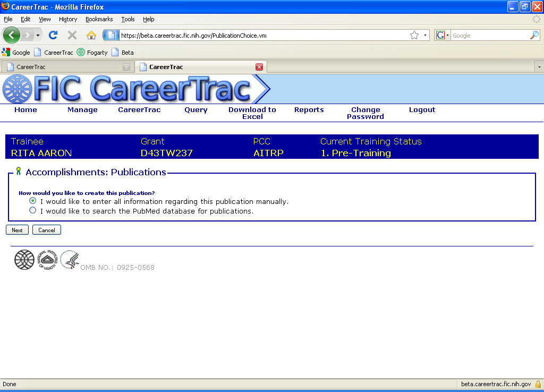Bookmark this page with the star icon

[414, 35]
